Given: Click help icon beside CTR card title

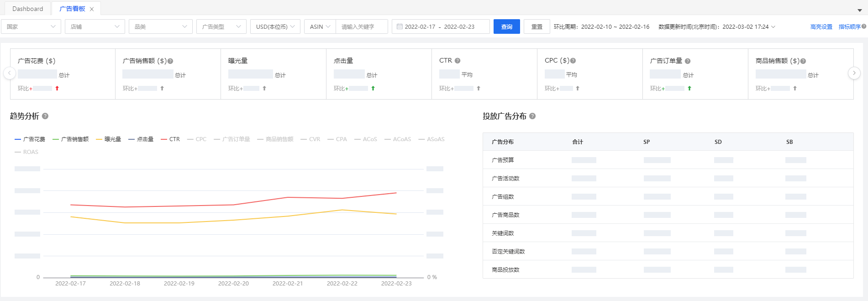Looking at the screenshot, I should click(x=458, y=61).
